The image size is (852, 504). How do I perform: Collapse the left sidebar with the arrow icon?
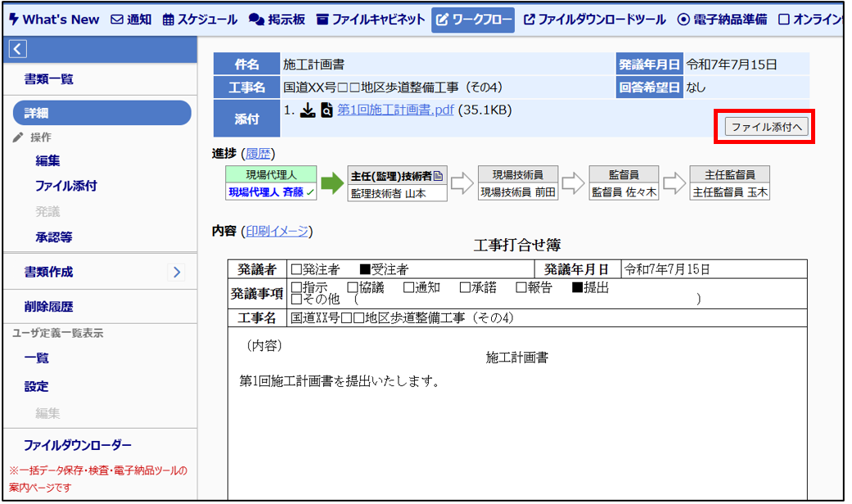click(x=18, y=49)
